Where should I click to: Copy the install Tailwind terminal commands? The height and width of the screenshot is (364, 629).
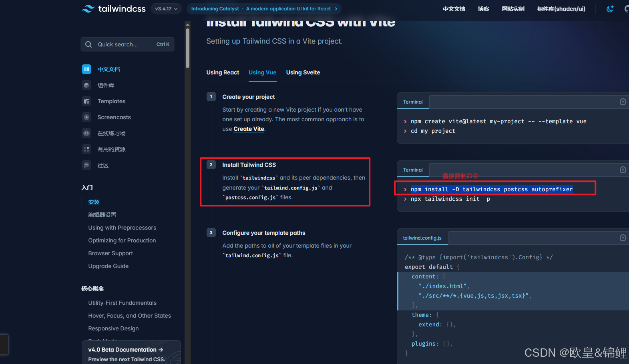click(x=623, y=170)
